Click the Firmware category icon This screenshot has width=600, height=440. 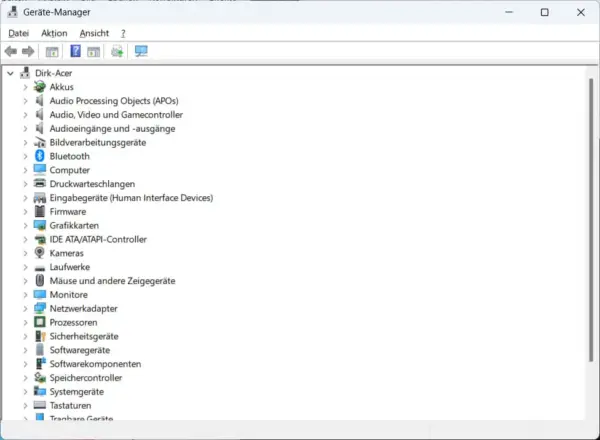[39, 212]
